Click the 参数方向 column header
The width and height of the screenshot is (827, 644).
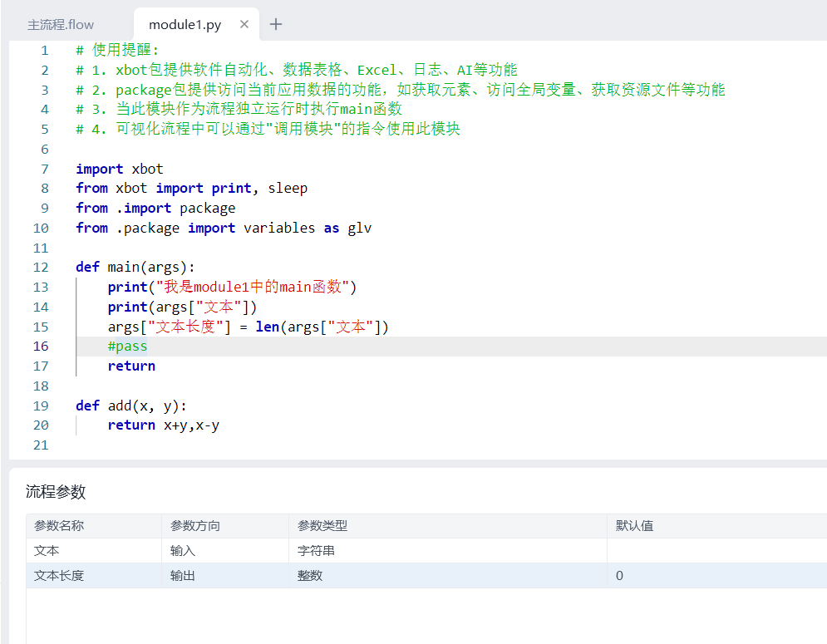[x=195, y=526]
